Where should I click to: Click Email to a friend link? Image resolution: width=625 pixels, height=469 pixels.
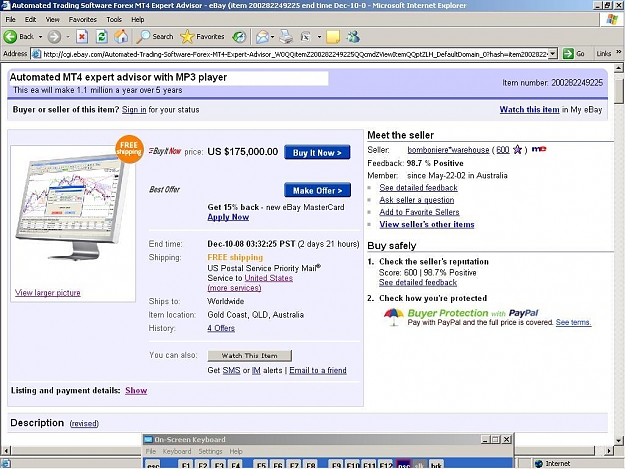pyautogui.click(x=318, y=371)
